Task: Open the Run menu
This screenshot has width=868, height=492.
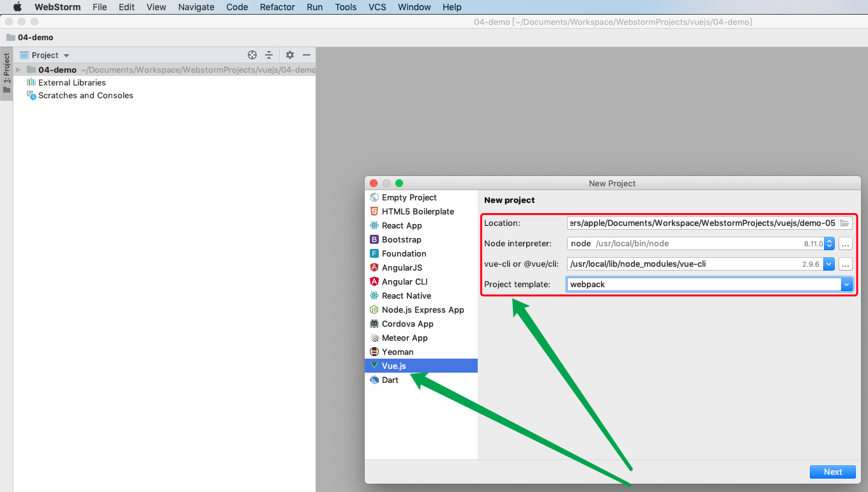Action: pos(314,7)
